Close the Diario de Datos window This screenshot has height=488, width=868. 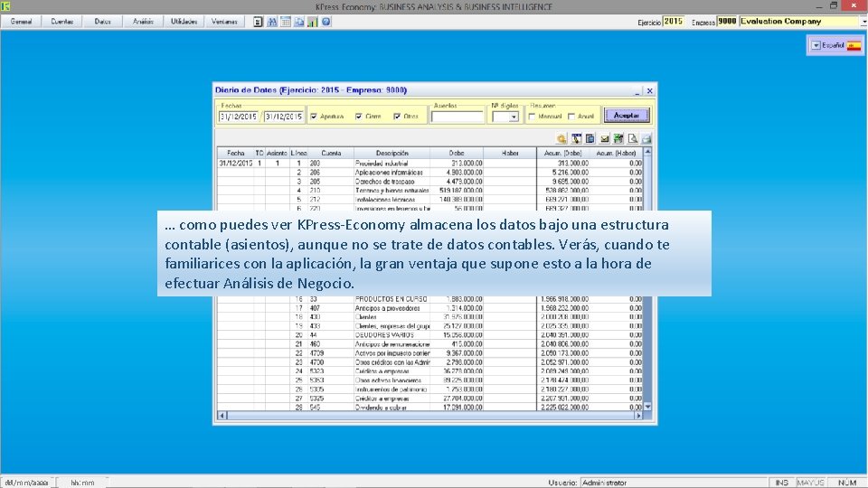click(650, 90)
